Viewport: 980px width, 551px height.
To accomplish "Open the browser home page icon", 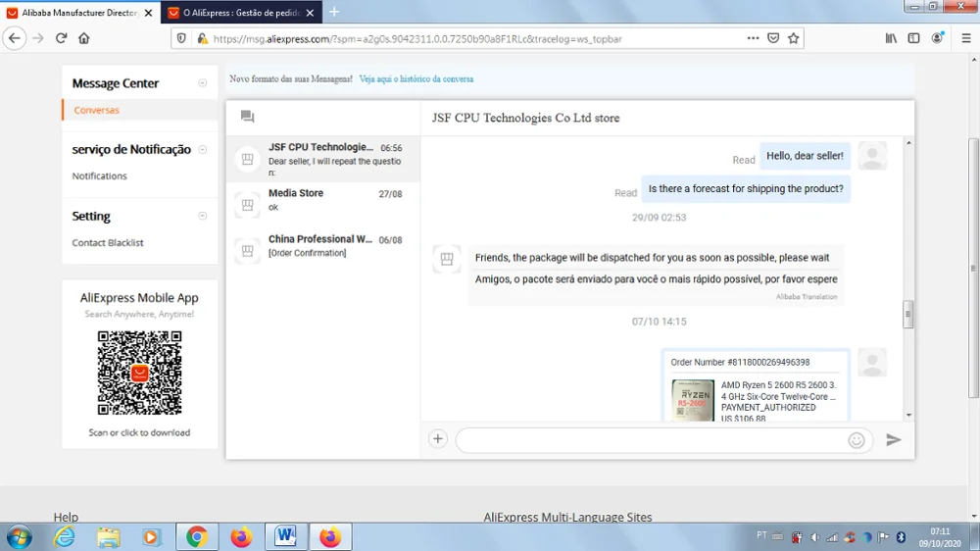I will pyautogui.click(x=83, y=38).
